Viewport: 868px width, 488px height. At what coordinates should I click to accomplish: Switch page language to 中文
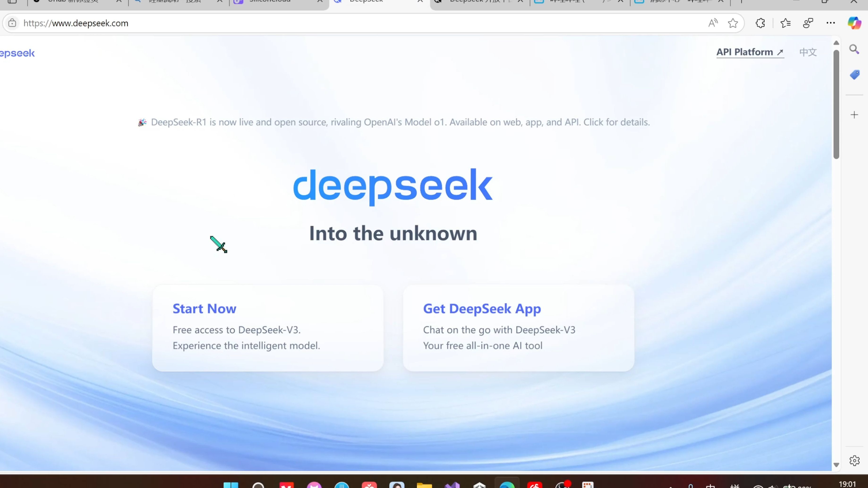pos(808,52)
